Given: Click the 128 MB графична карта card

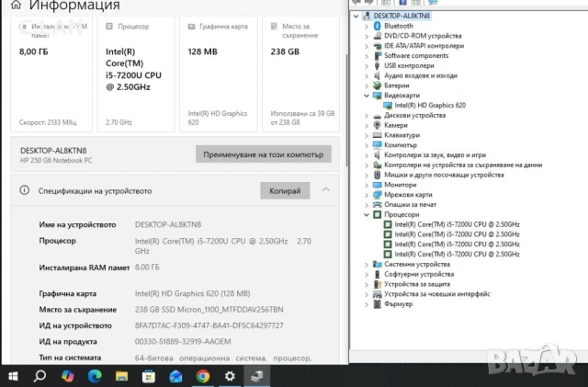Looking at the screenshot, I should [219, 74].
